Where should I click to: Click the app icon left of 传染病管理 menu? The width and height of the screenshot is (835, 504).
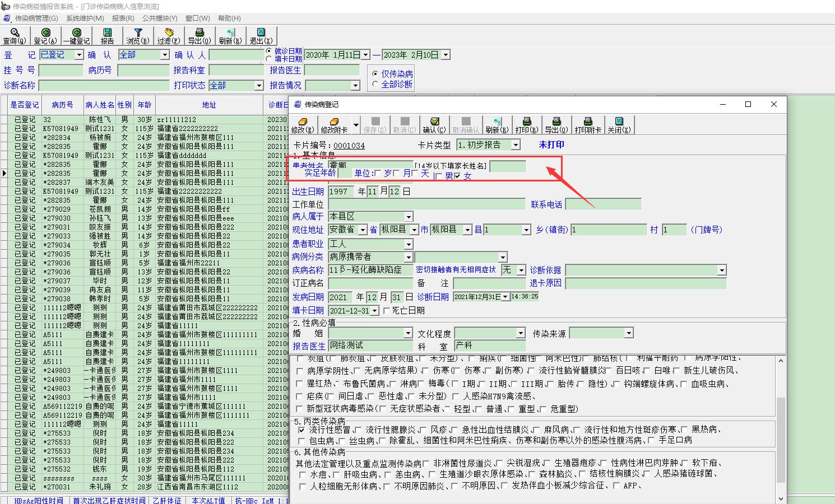coord(7,18)
